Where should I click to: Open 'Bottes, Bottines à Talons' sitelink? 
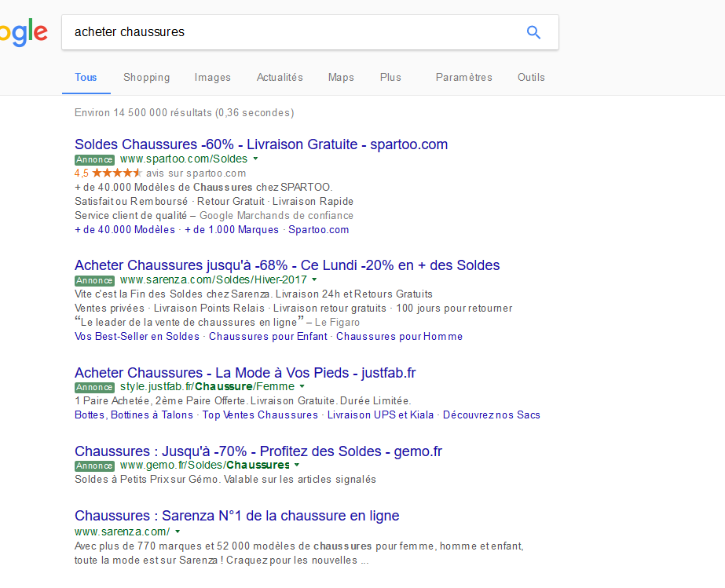click(134, 415)
